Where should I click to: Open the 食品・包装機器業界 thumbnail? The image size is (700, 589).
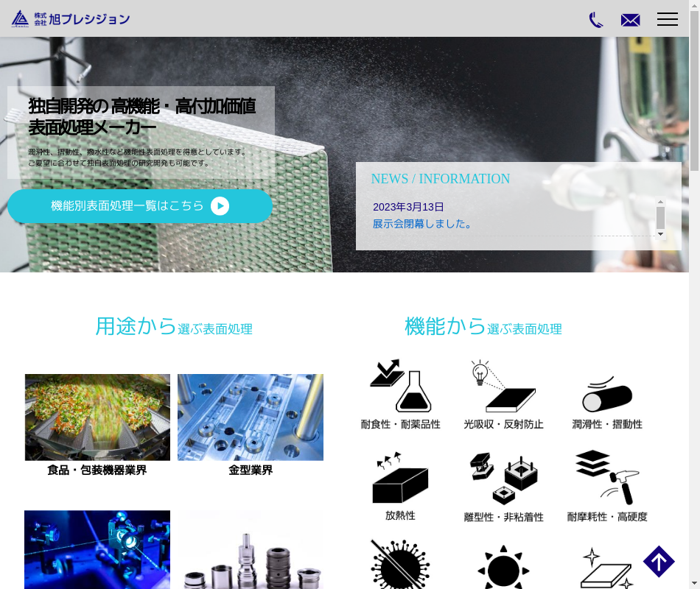pos(97,417)
